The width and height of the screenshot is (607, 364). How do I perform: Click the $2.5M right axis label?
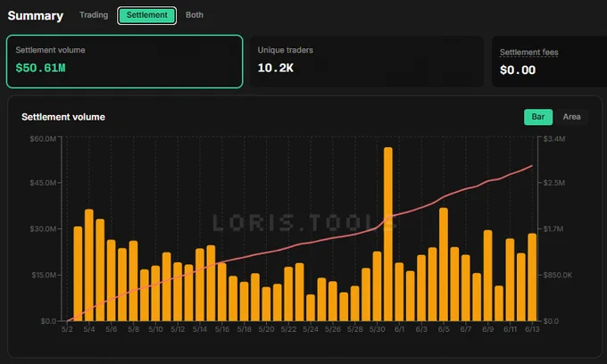tap(554, 183)
